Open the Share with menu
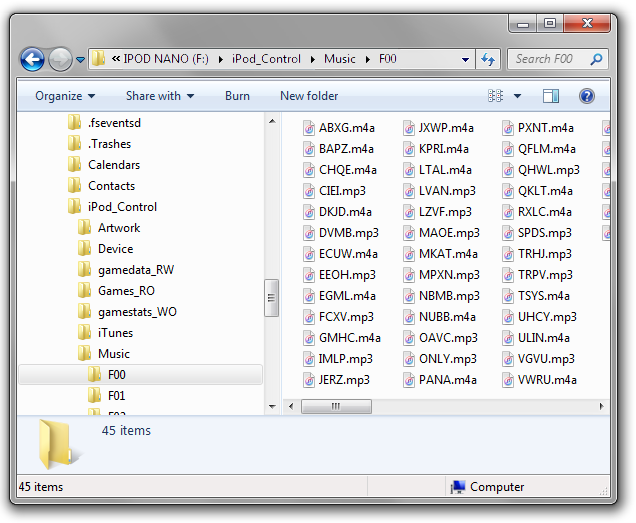Viewport: 636px width, 523px height. [160, 96]
